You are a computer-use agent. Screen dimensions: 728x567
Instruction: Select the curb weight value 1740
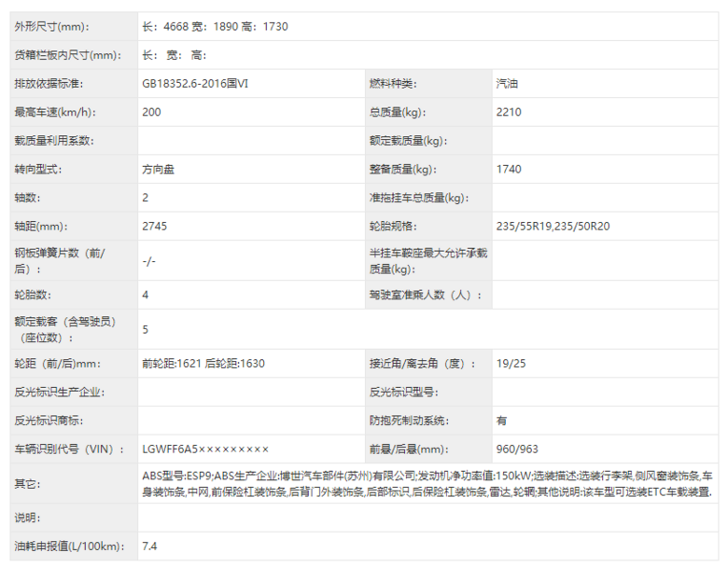[509, 170]
